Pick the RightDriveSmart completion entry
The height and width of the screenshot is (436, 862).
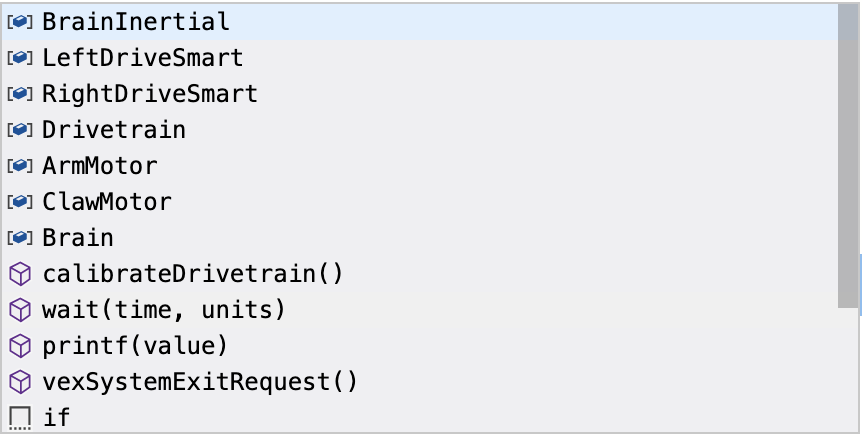149,93
